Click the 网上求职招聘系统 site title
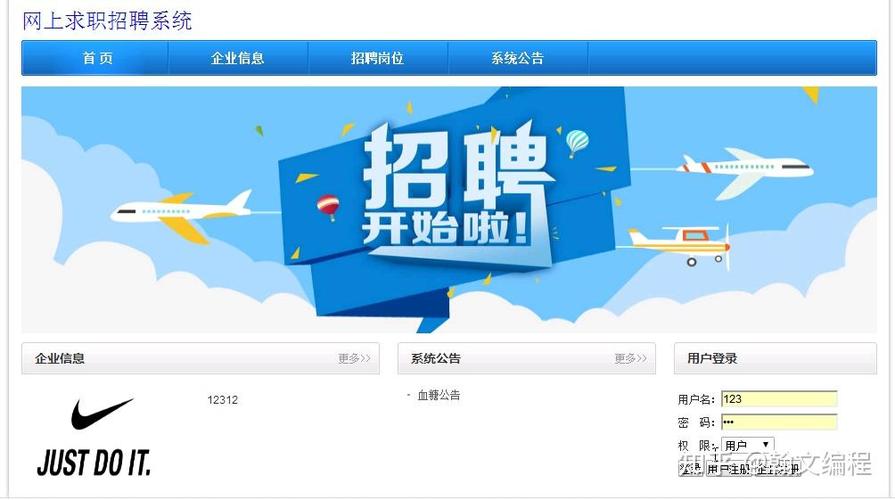895x500 pixels. (x=107, y=21)
